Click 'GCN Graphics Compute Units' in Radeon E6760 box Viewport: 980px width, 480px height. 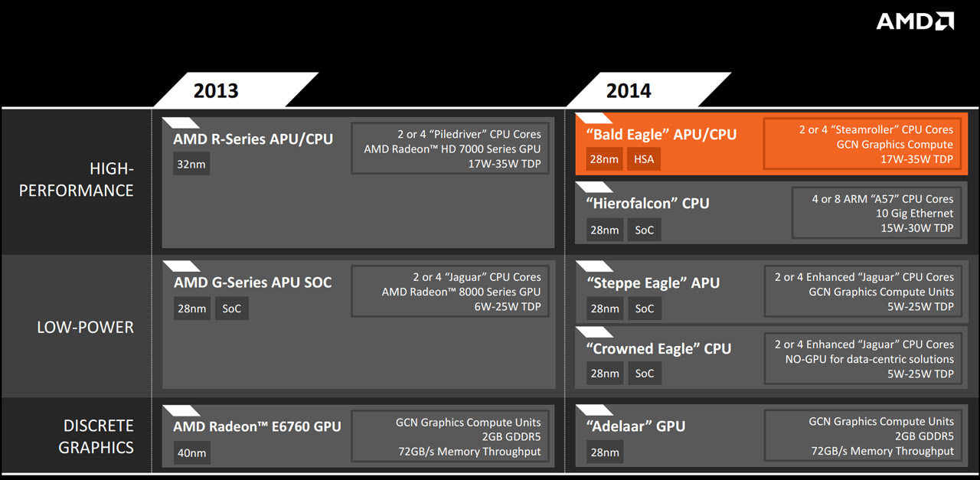click(469, 422)
